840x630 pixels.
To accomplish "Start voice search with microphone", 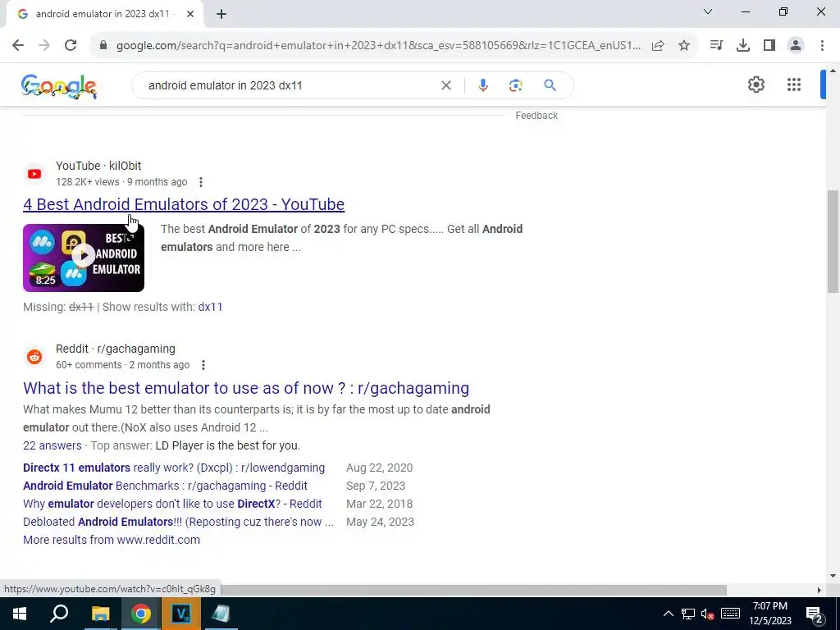I will pos(482,85).
